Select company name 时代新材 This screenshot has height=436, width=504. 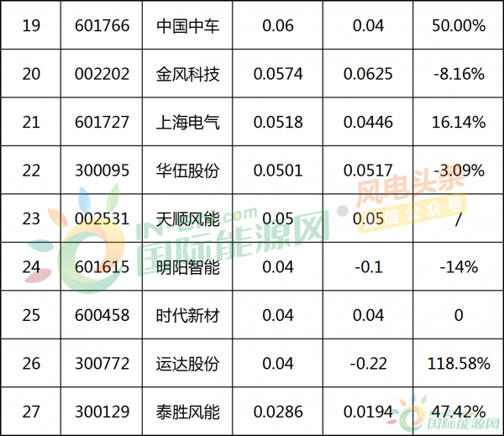coord(187,315)
